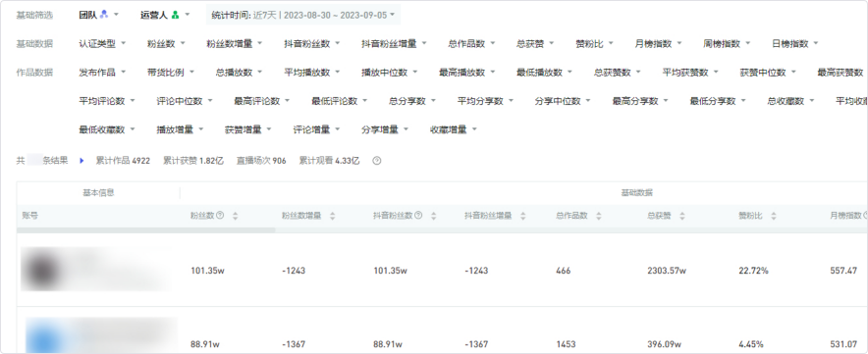
Task: Open the 总分享数 filter dropdown
Action: [412, 101]
